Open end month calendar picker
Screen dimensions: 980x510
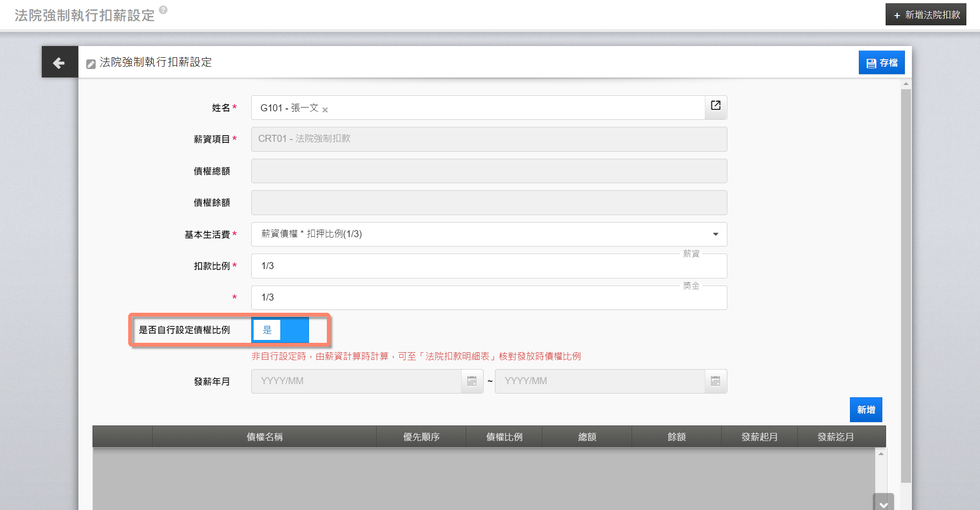[x=715, y=381]
